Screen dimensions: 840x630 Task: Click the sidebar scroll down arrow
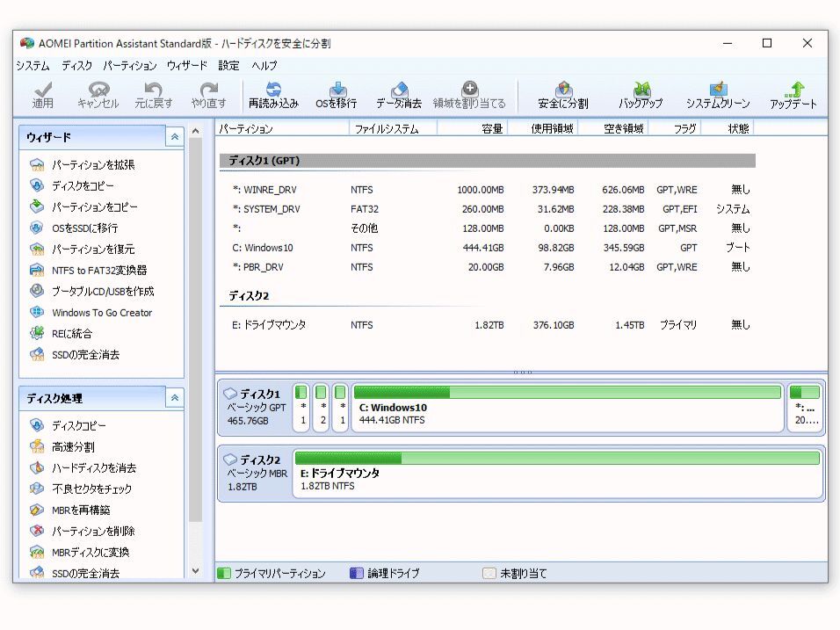coord(196,571)
